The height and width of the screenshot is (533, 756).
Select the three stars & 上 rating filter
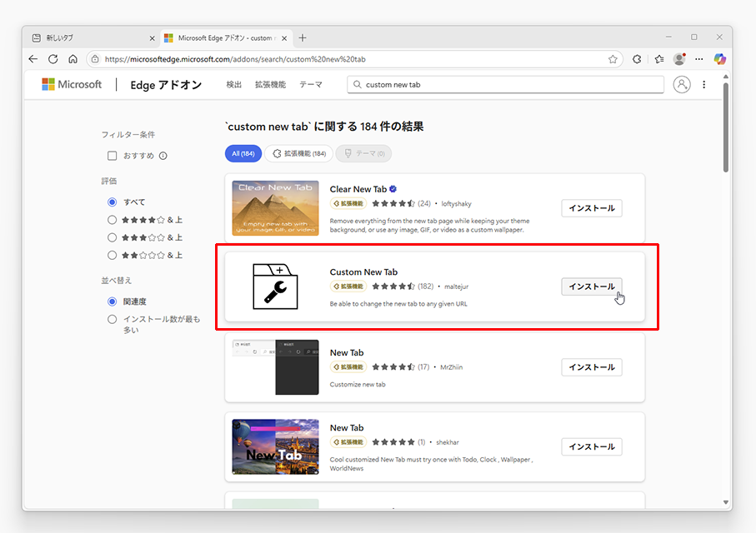(112, 237)
